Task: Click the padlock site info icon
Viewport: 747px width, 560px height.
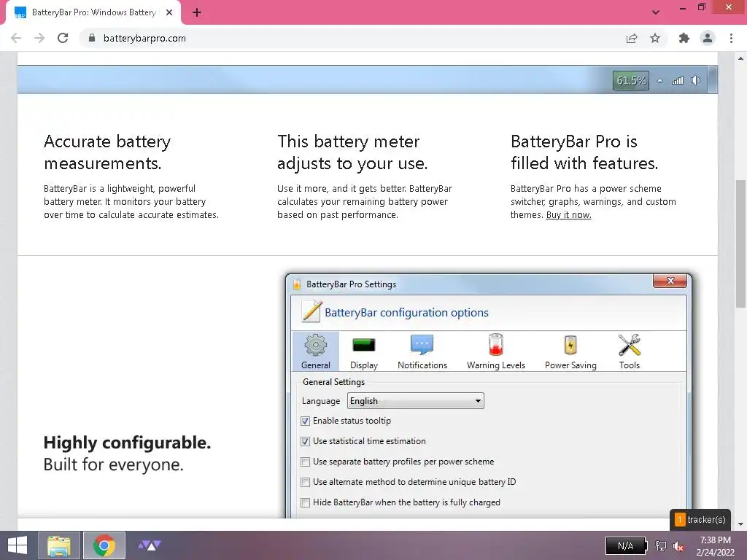Action: click(x=92, y=38)
